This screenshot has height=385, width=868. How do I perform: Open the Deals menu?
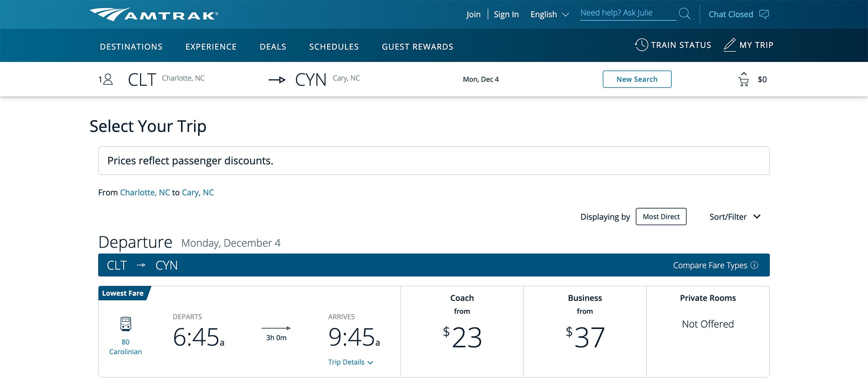[273, 47]
